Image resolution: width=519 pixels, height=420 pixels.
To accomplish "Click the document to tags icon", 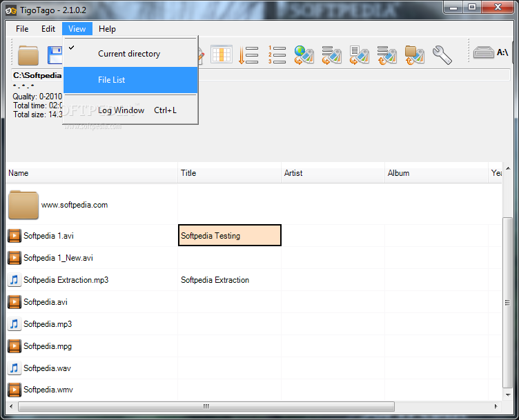I will [359, 55].
